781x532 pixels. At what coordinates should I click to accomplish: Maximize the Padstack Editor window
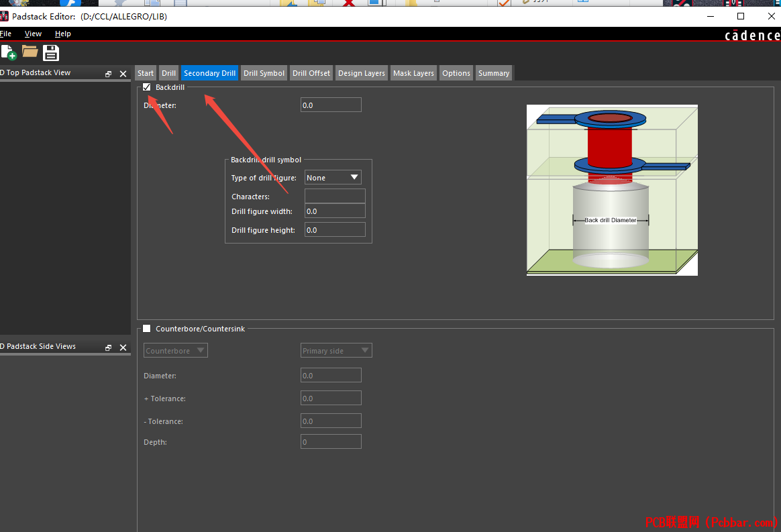point(741,17)
